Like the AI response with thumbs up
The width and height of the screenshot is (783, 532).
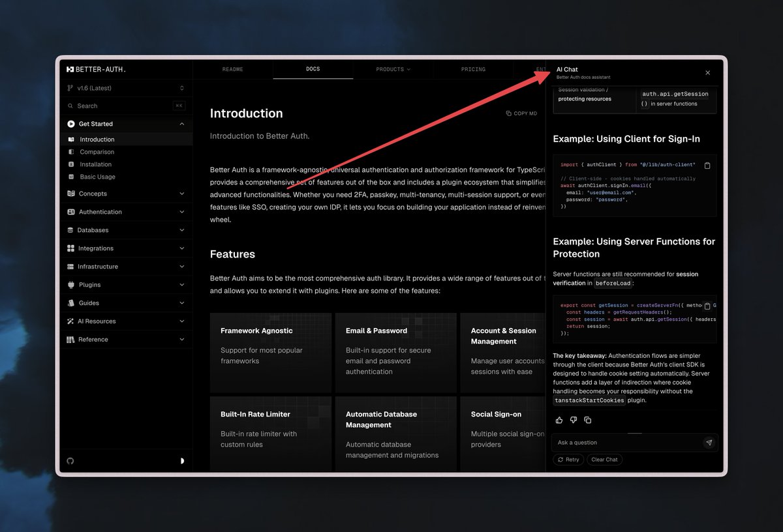pyautogui.click(x=559, y=420)
